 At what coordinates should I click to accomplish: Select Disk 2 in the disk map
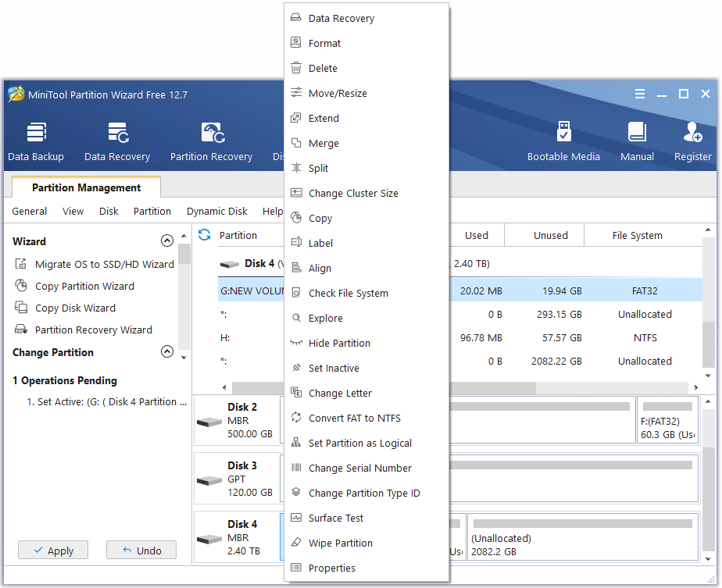click(238, 420)
